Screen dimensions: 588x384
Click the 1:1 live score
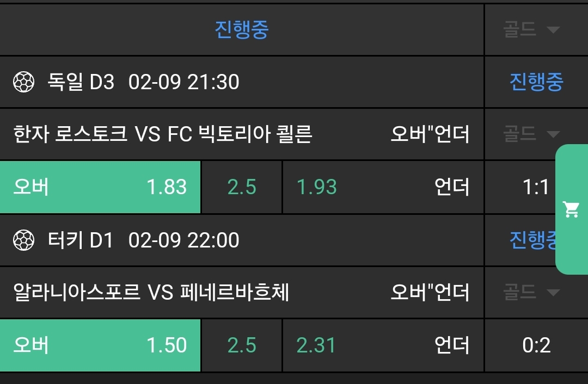tap(536, 187)
